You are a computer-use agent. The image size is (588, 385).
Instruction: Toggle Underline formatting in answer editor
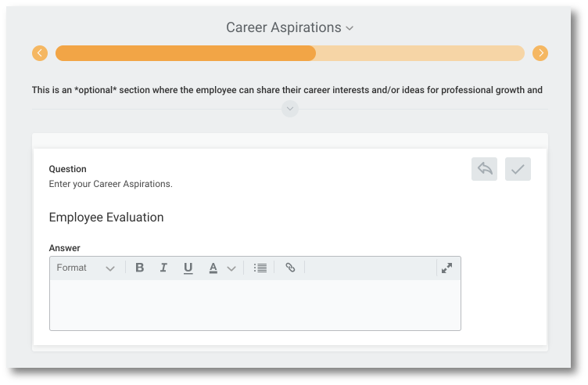(x=188, y=268)
